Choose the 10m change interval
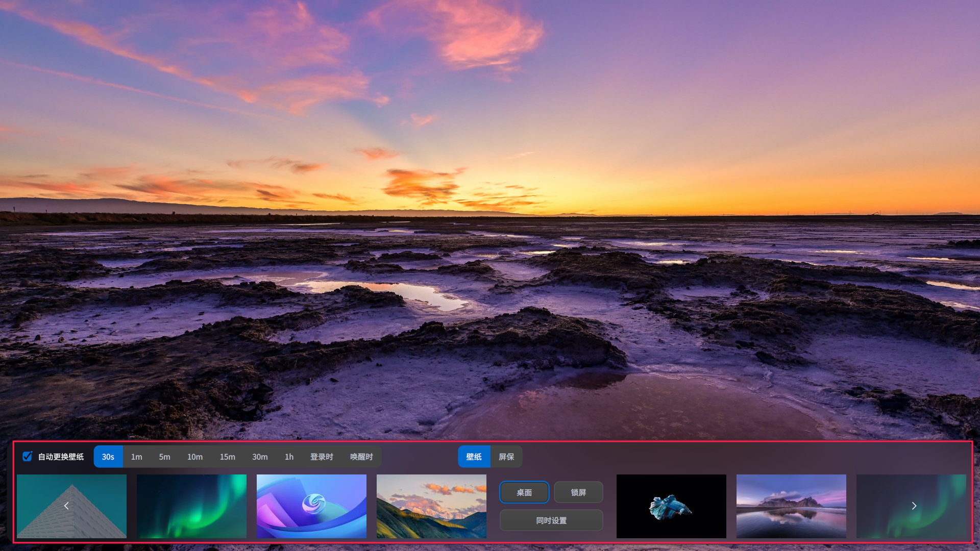This screenshot has height=551, width=980. click(195, 457)
